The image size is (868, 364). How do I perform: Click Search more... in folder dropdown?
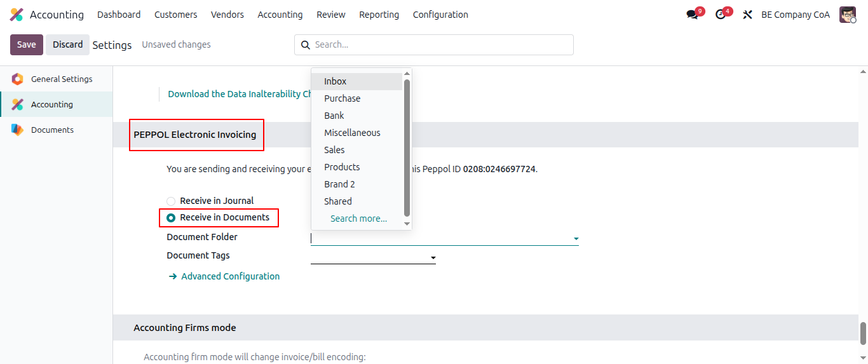point(358,219)
